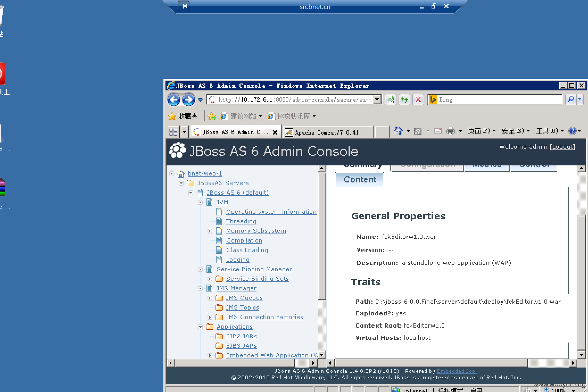Open the Embedded Jopr link
This screenshot has height=392, width=588.
click(x=457, y=371)
